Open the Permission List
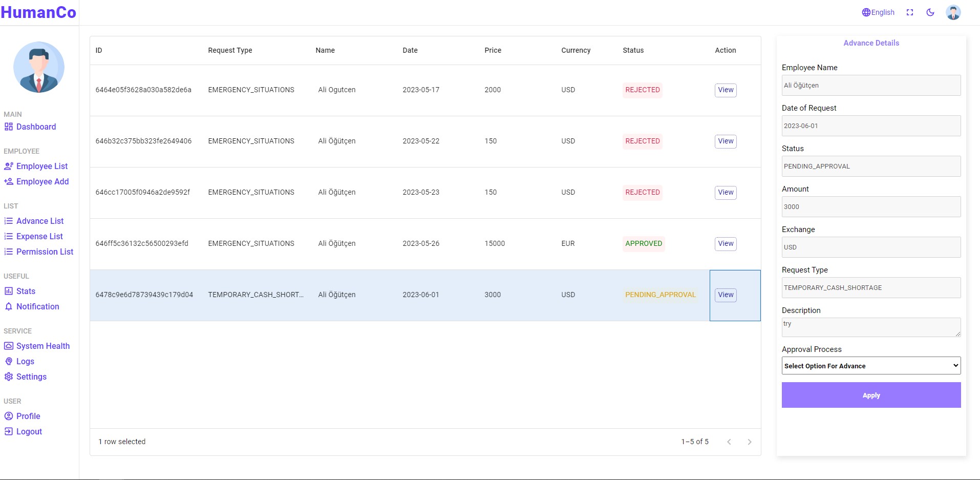Viewport: 980px width, 480px height. click(x=45, y=252)
